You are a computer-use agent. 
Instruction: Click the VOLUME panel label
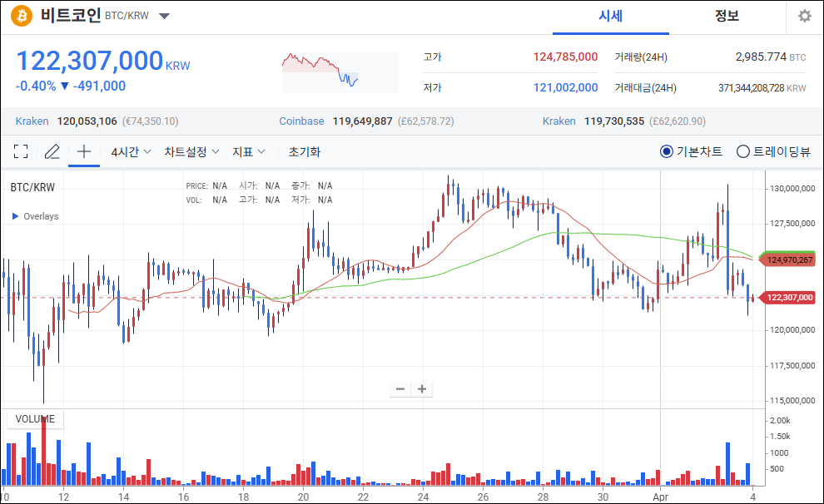[35, 419]
